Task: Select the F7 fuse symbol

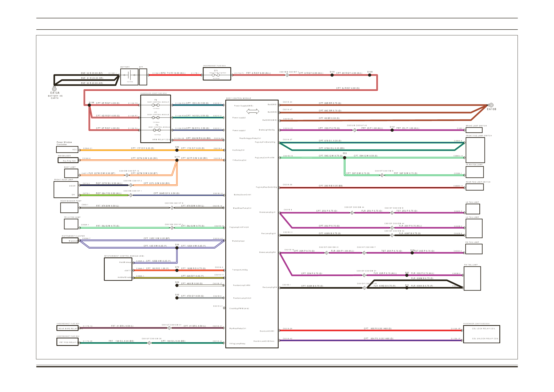Action: 156,118
